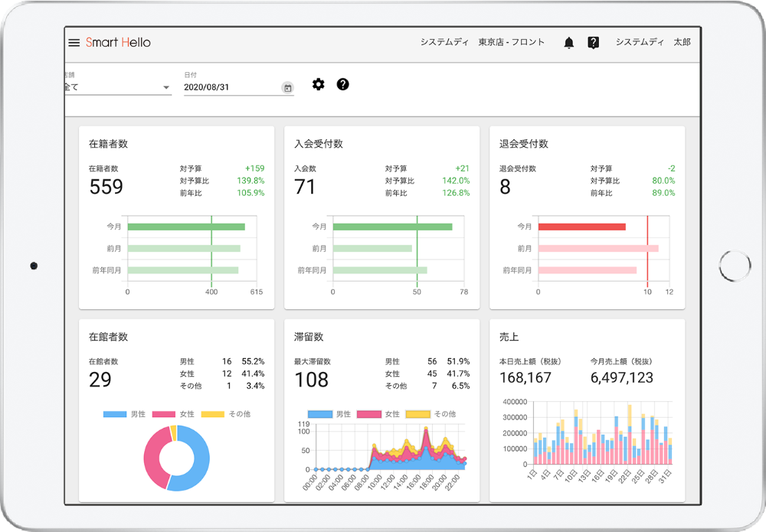Screen dimensions: 766x532
Task: Select the 在籍者数 card title
Action: tap(108, 144)
